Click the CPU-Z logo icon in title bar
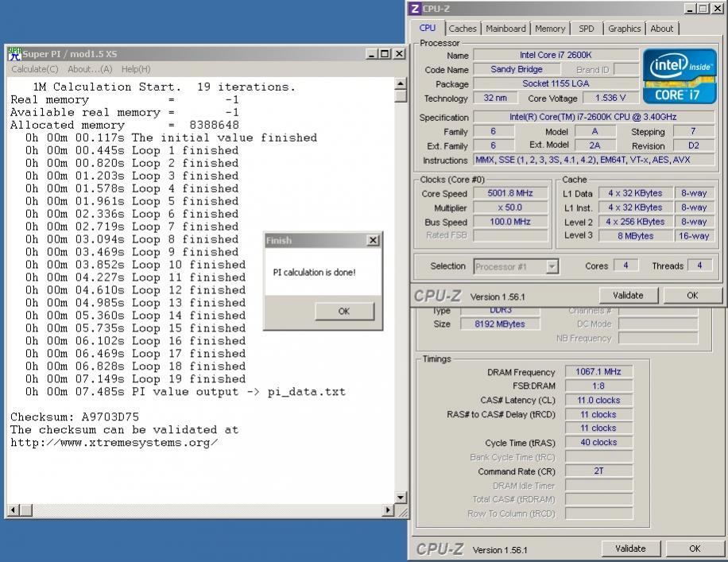This screenshot has width=728, height=562. (415, 9)
